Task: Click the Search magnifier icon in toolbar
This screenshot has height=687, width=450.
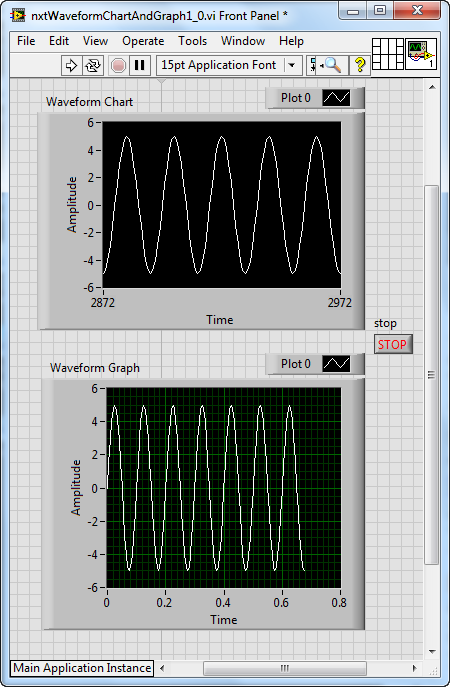Action: [x=333, y=66]
